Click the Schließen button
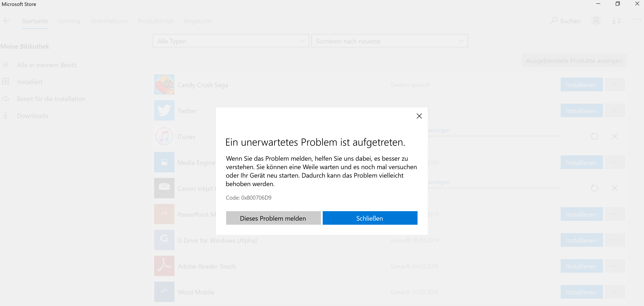The height and width of the screenshot is (306, 644). point(370,218)
